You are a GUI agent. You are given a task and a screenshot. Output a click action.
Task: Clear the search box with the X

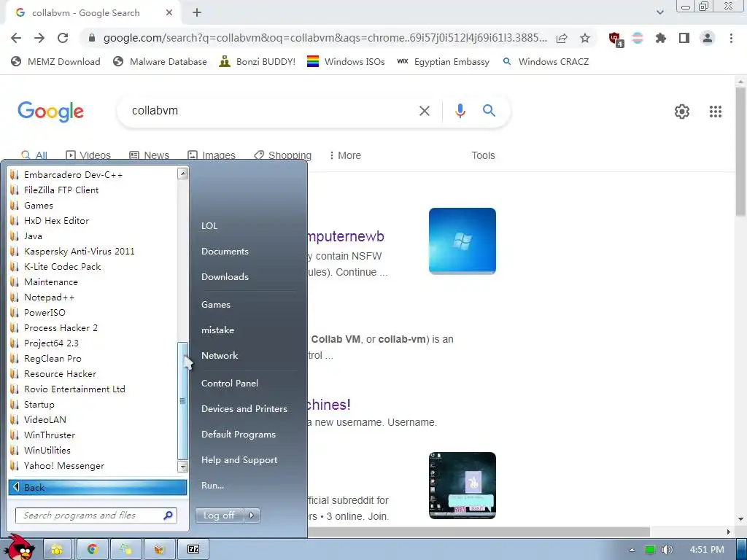[424, 111]
